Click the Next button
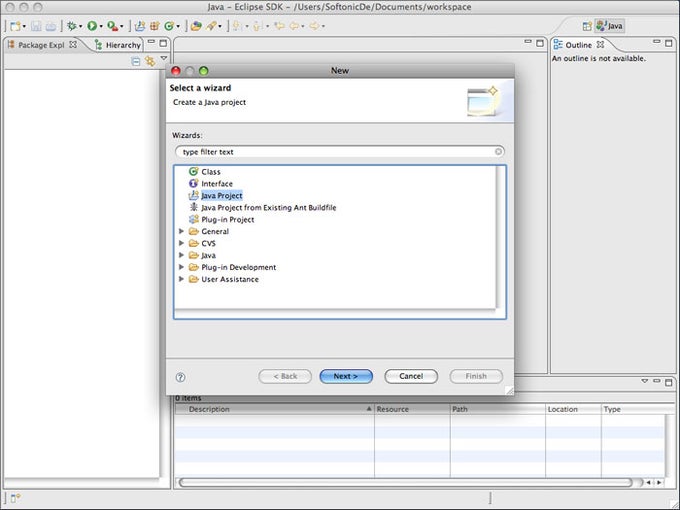 pos(346,376)
